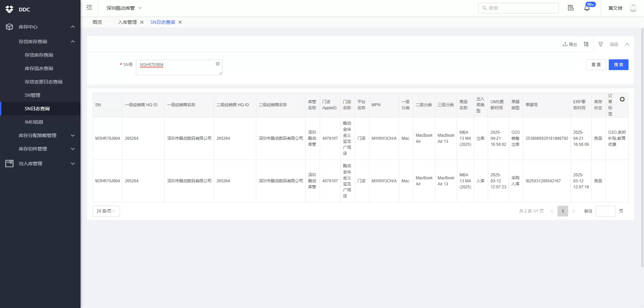This screenshot has height=308, width=644.
Task: Open the 深圳酷动库管 warehouse dropdown
Action: (x=124, y=8)
